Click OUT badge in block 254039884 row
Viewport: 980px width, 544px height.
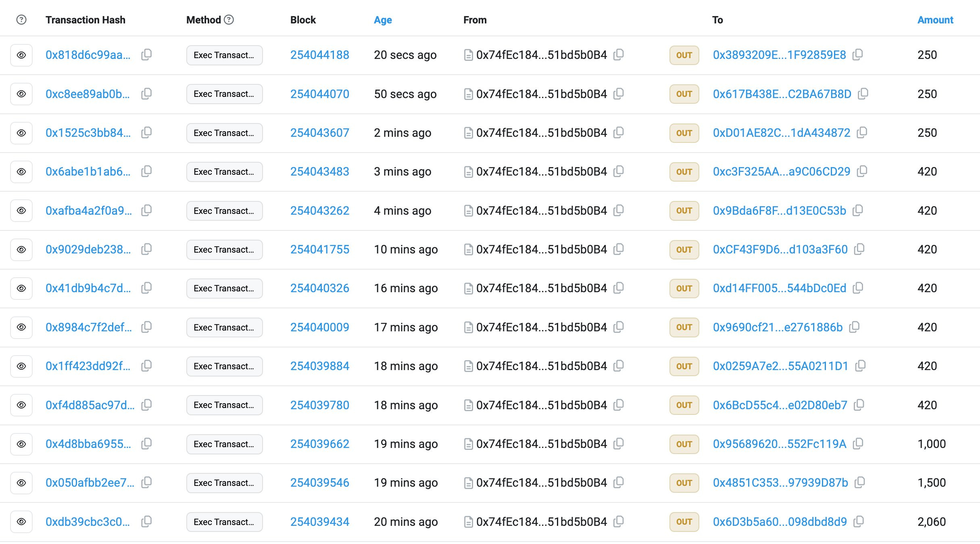pyautogui.click(x=684, y=366)
